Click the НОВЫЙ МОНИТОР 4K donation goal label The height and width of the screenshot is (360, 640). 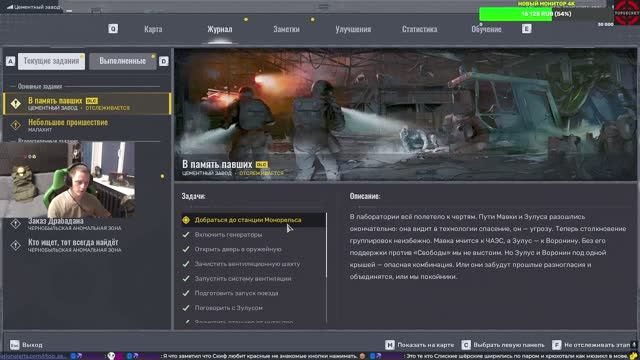tap(546, 3)
